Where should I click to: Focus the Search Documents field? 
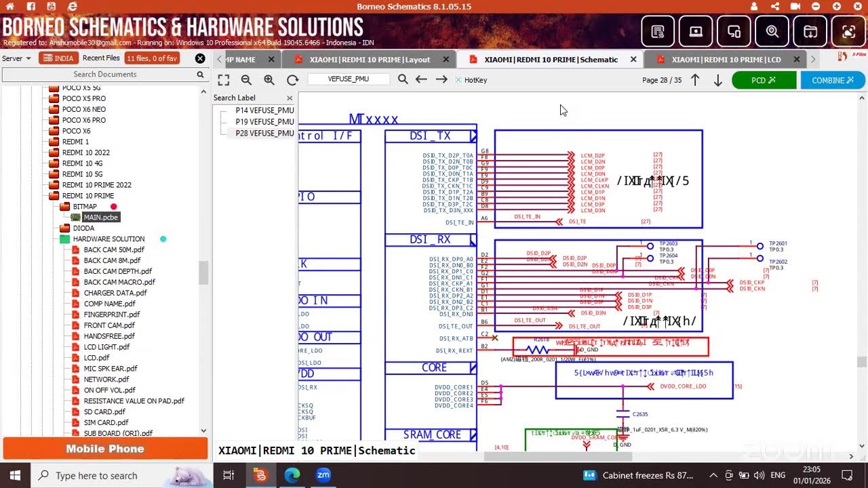(x=105, y=75)
